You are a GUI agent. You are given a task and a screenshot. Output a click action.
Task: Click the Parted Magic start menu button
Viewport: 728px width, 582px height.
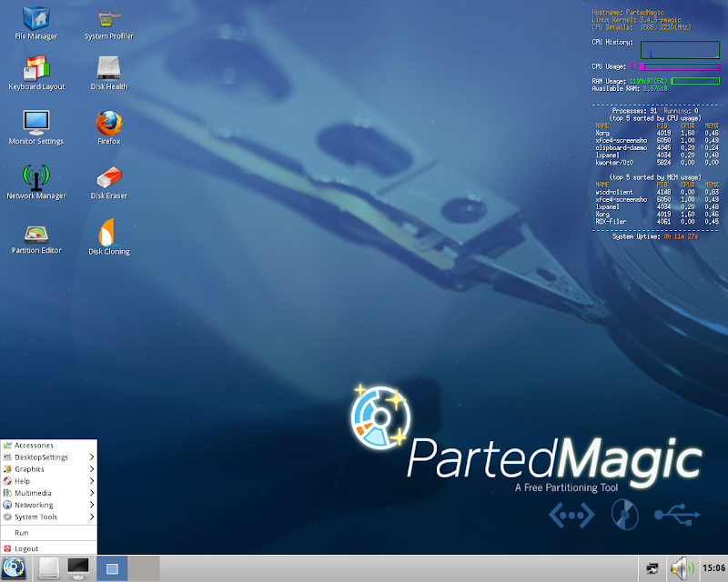pyautogui.click(x=14, y=568)
